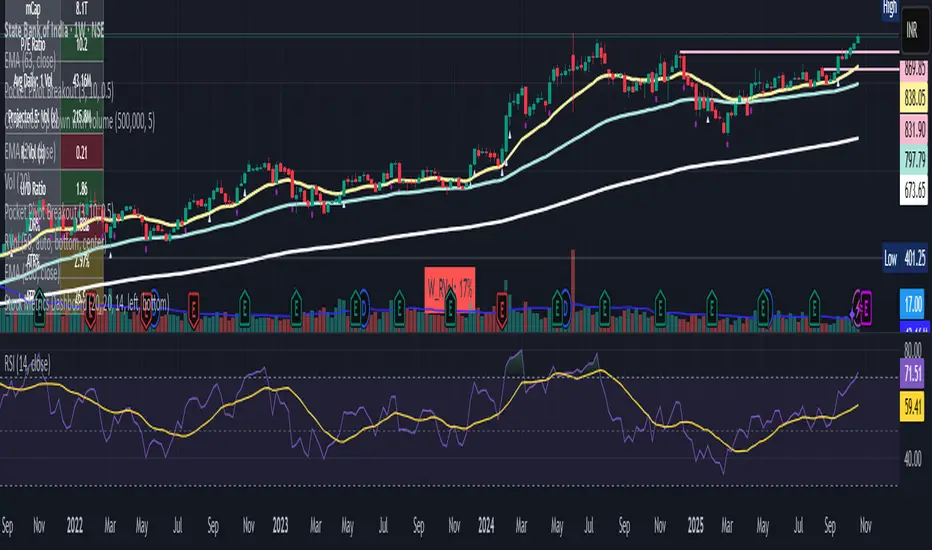
Task: Click the EMA (200, close) indicator legend
Action: [32, 273]
